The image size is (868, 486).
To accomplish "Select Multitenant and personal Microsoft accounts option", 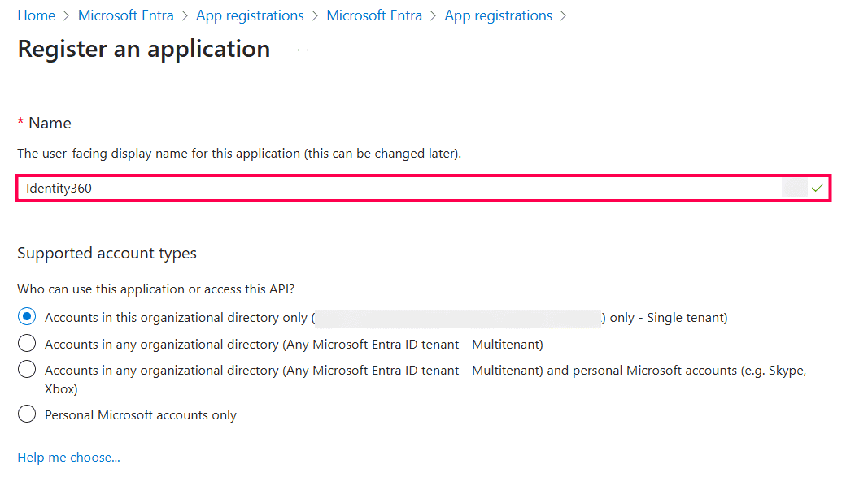I will (26, 370).
